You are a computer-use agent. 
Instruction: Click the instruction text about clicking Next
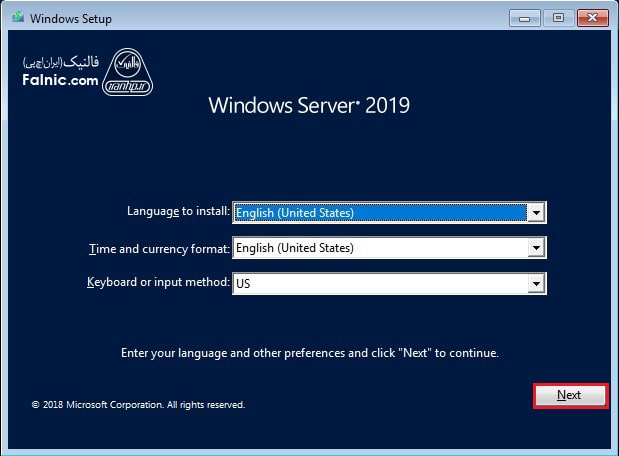309,353
